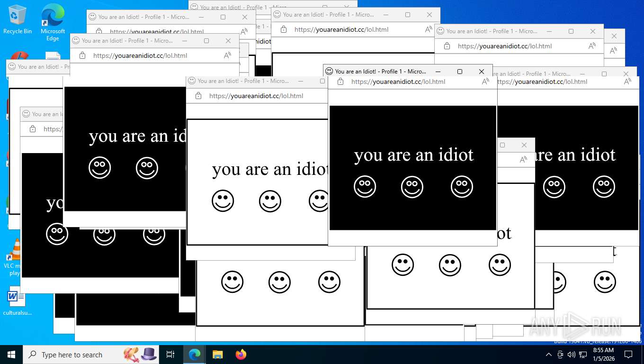Click the URL in the top-center window's address bar
Viewport: 644px width, 364px height.
pyautogui.click(x=341, y=29)
